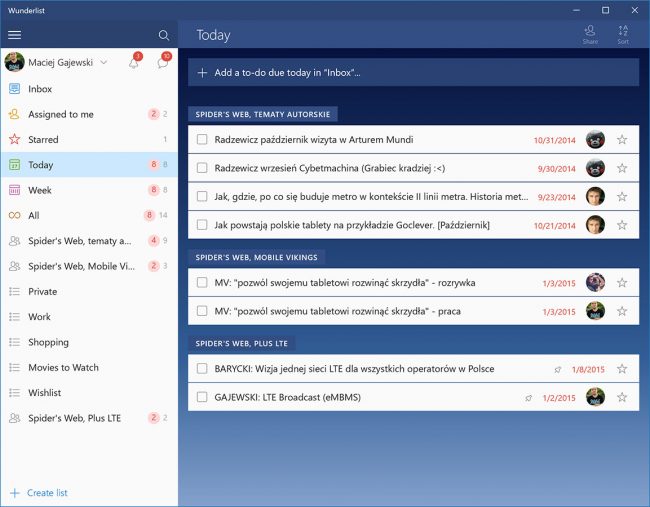The height and width of the screenshot is (507, 650).
Task: Open Spider's Web, Mobile Vi... list
Action: (x=89, y=266)
